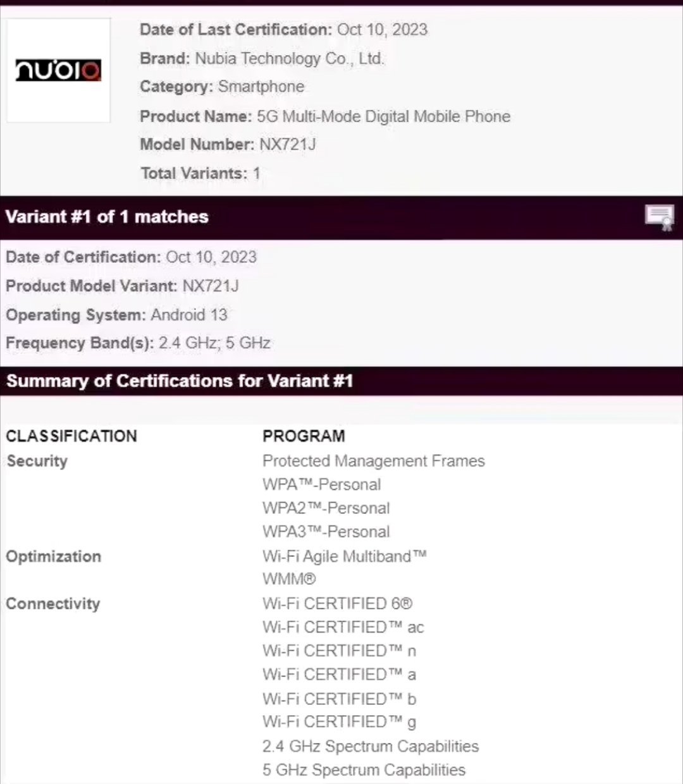Open the certificate download icon for Variant #1
This screenshot has height=784, width=683.
[660, 216]
